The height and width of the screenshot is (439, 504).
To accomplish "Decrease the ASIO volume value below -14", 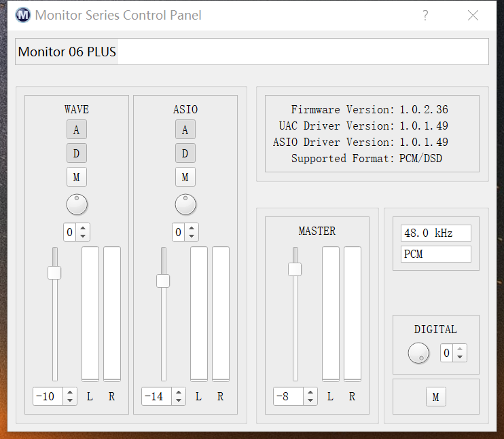I will (179, 400).
